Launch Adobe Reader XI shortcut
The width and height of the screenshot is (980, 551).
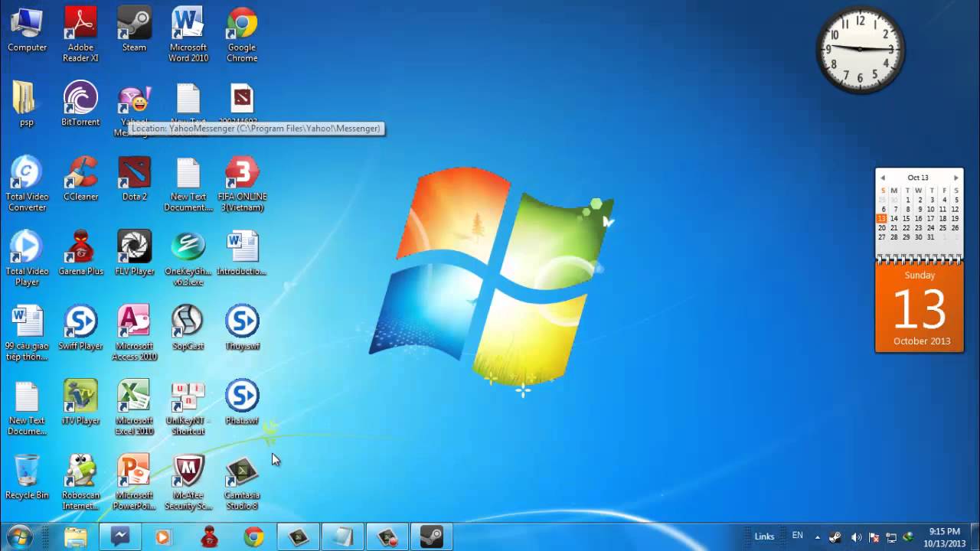(x=80, y=34)
